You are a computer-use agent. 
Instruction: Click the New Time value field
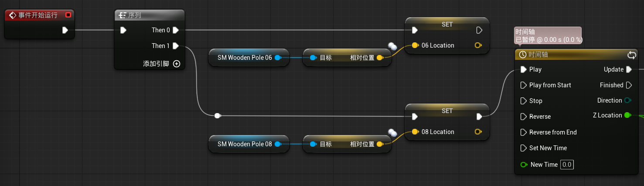(567, 165)
